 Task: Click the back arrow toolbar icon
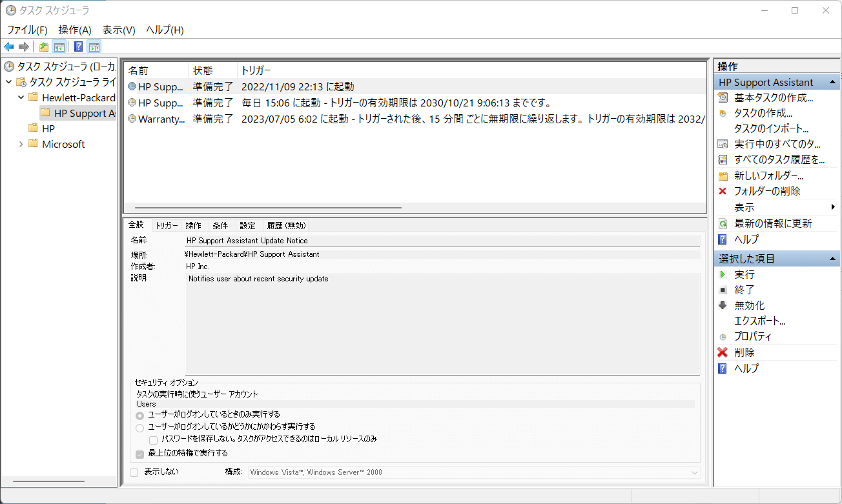[9, 46]
